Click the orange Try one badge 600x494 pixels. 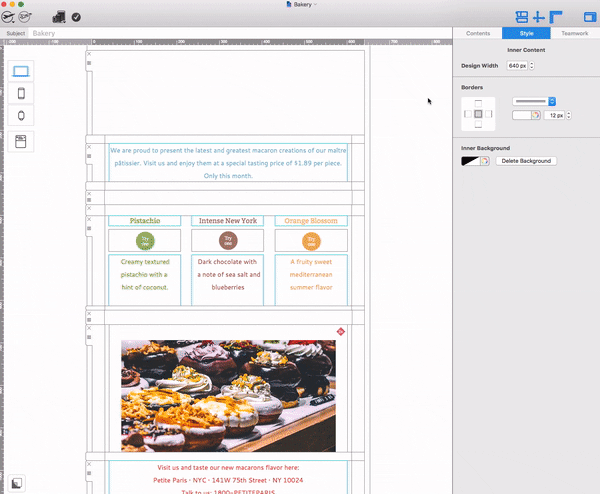click(x=311, y=241)
